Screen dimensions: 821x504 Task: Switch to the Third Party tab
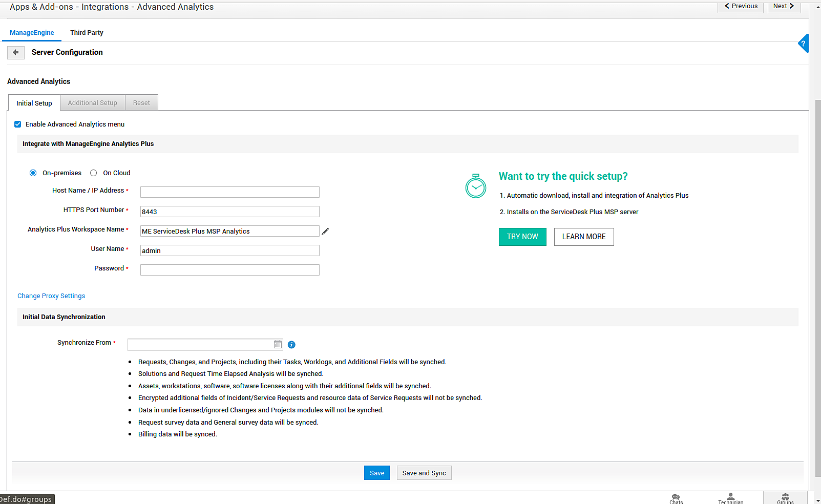click(x=87, y=33)
